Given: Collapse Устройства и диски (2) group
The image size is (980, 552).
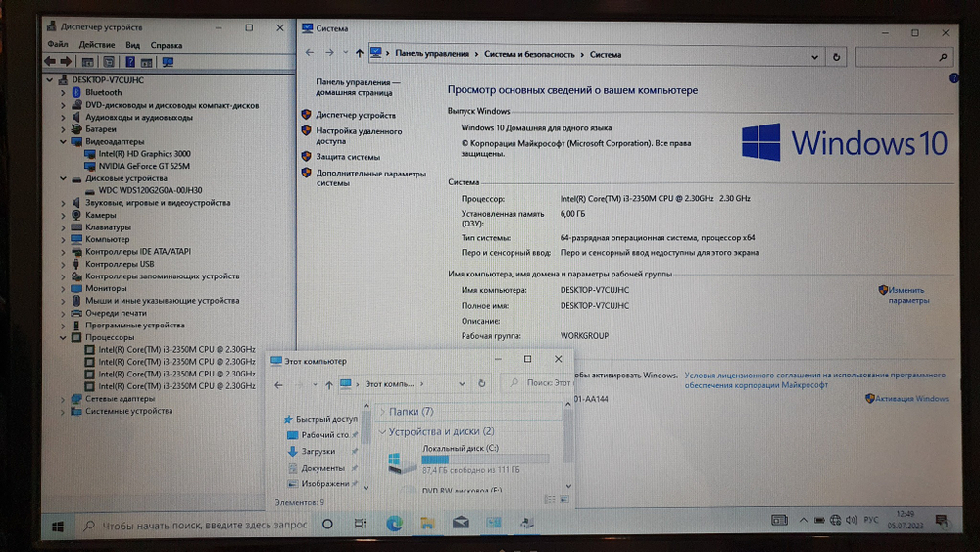Looking at the screenshot, I should [x=382, y=432].
